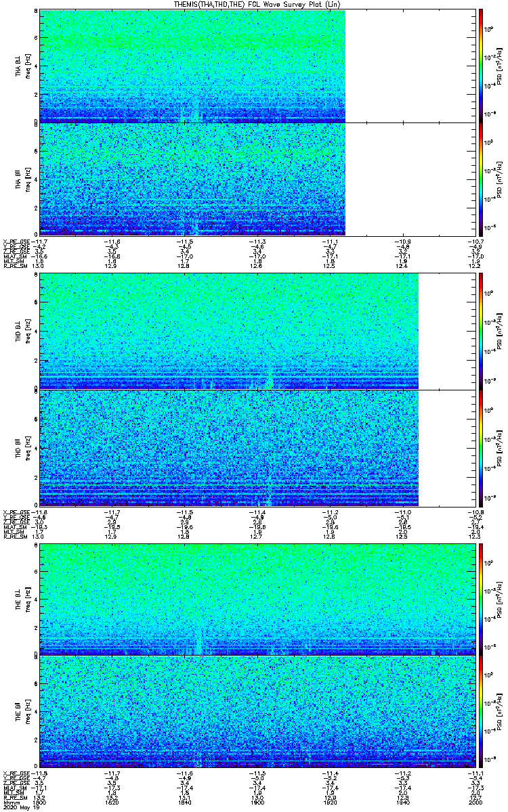508x812 pixels.
Task: Click the THD B⊥ freq axis label
Action: coord(28,331)
